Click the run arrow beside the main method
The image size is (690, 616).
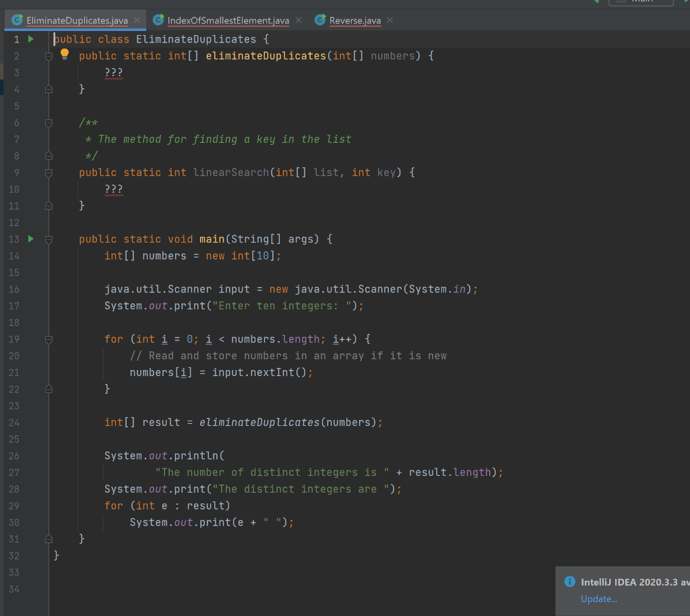click(x=31, y=239)
